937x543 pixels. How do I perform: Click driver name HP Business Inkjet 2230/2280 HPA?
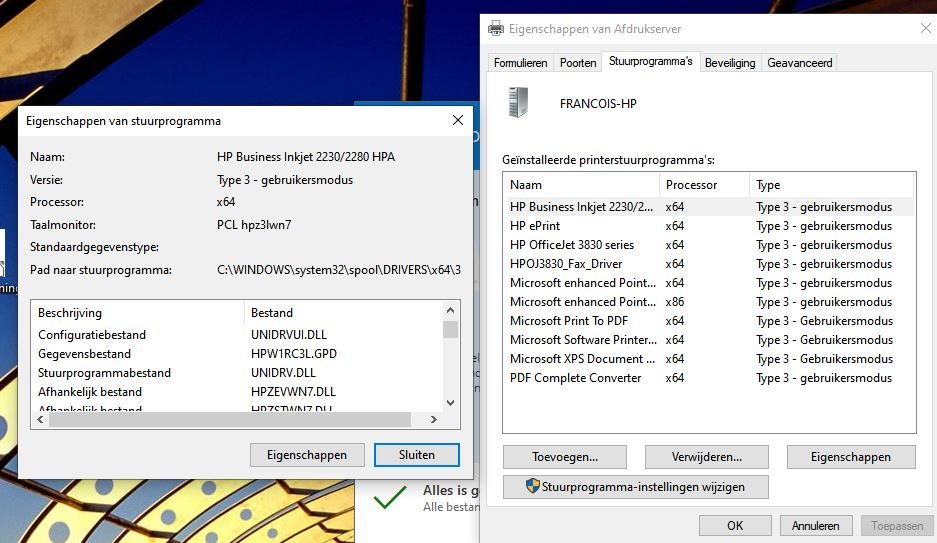point(305,157)
